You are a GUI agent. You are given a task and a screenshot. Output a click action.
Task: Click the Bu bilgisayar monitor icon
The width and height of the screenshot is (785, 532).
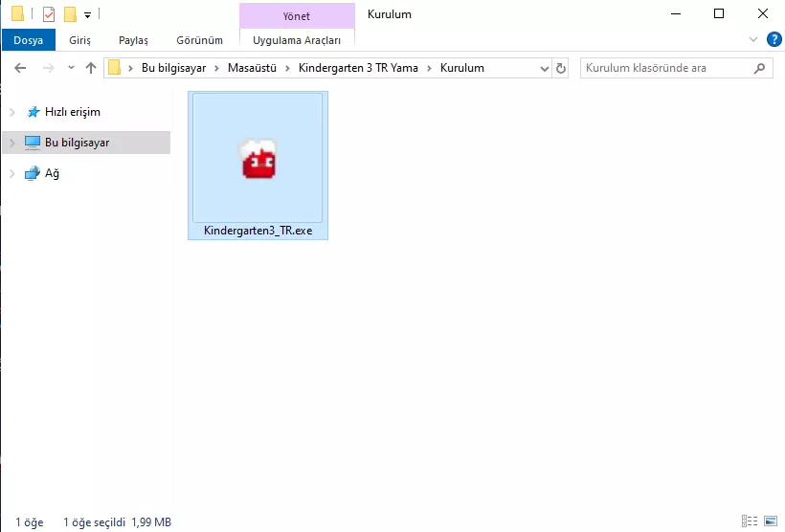[x=33, y=143]
